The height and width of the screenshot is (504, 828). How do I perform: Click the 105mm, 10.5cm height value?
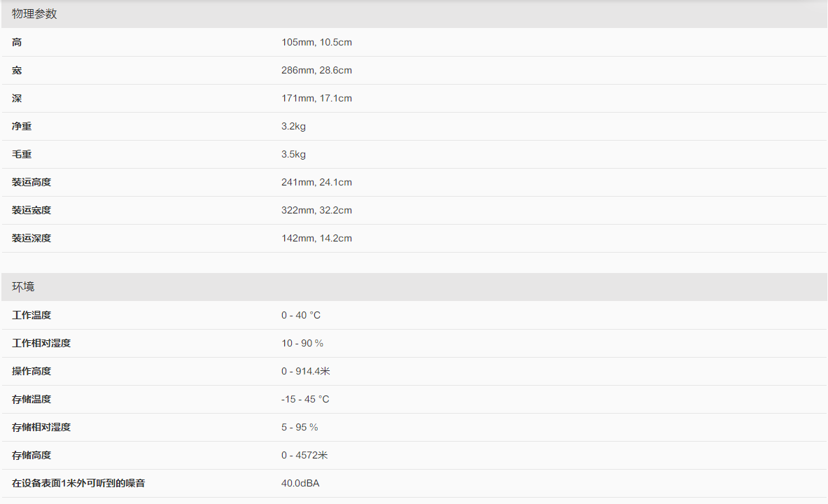316,43
